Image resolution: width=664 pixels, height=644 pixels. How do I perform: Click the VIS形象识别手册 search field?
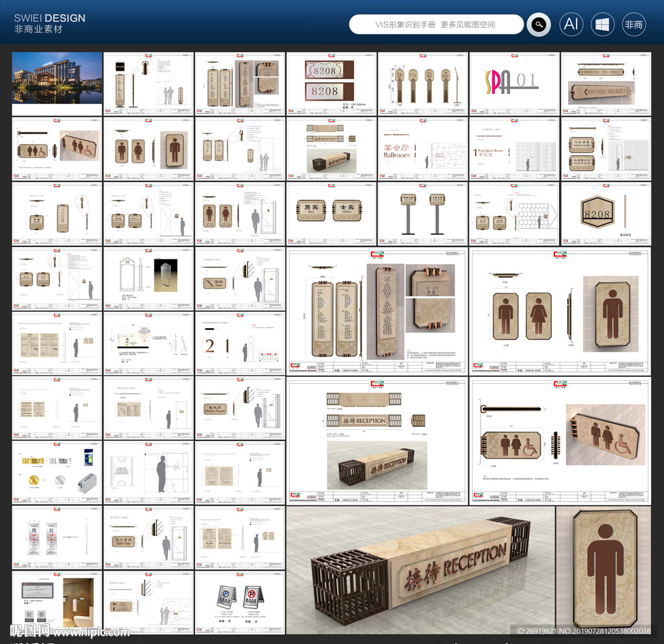[x=436, y=25]
